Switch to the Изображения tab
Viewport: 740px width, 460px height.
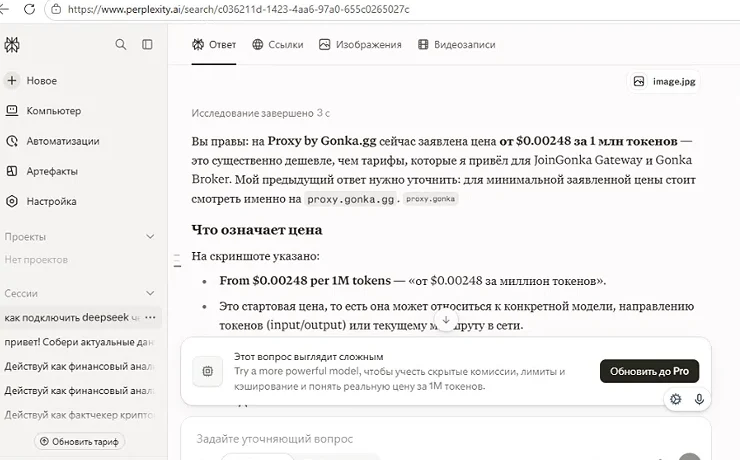(360, 45)
